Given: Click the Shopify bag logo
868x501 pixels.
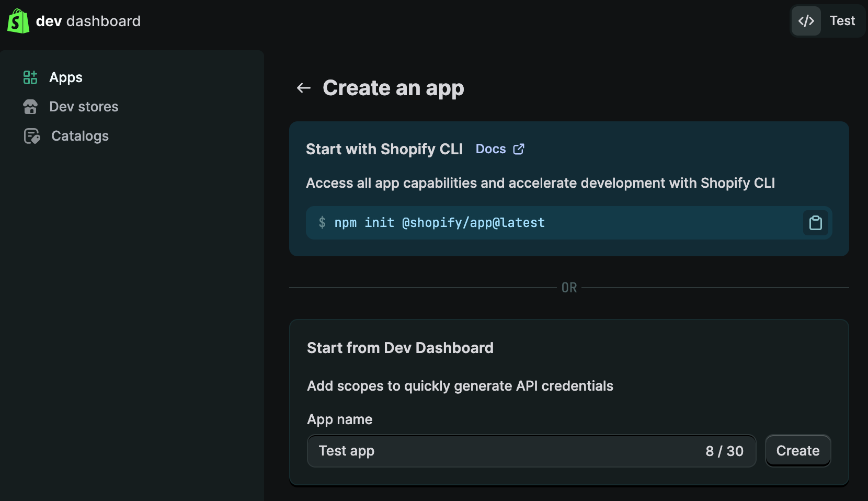Looking at the screenshot, I should (18, 21).
